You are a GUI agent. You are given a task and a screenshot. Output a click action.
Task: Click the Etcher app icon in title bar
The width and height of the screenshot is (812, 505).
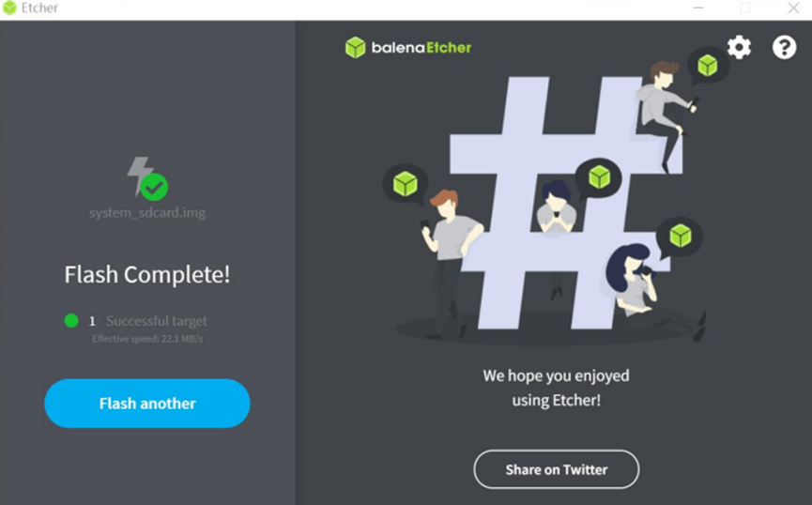9,8
